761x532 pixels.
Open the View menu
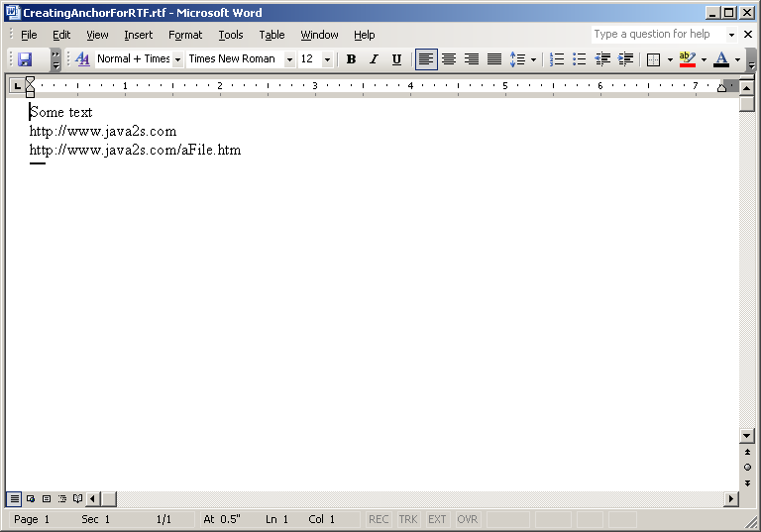pos(97,35)
